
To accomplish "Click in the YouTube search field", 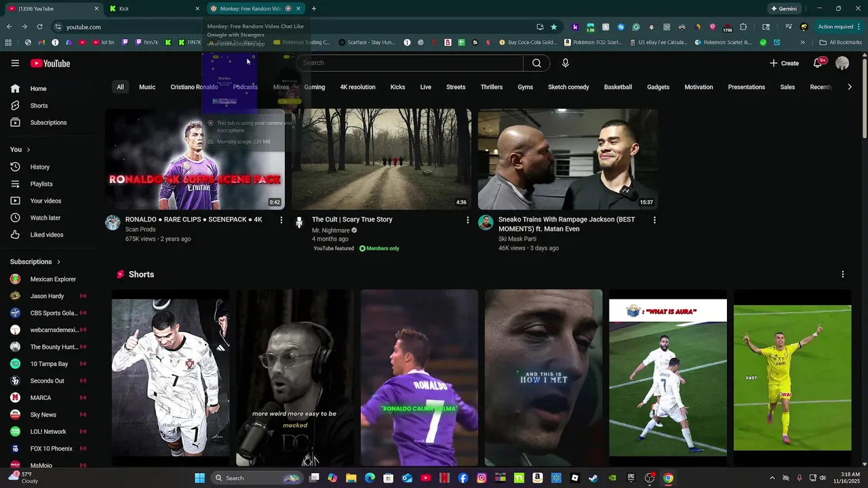I will (410, 63).
